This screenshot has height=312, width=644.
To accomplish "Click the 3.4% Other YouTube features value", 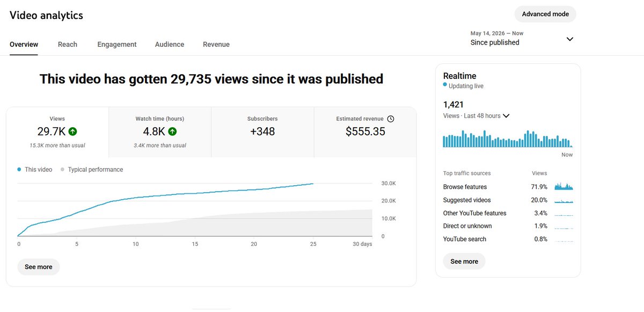I will 541,213.
